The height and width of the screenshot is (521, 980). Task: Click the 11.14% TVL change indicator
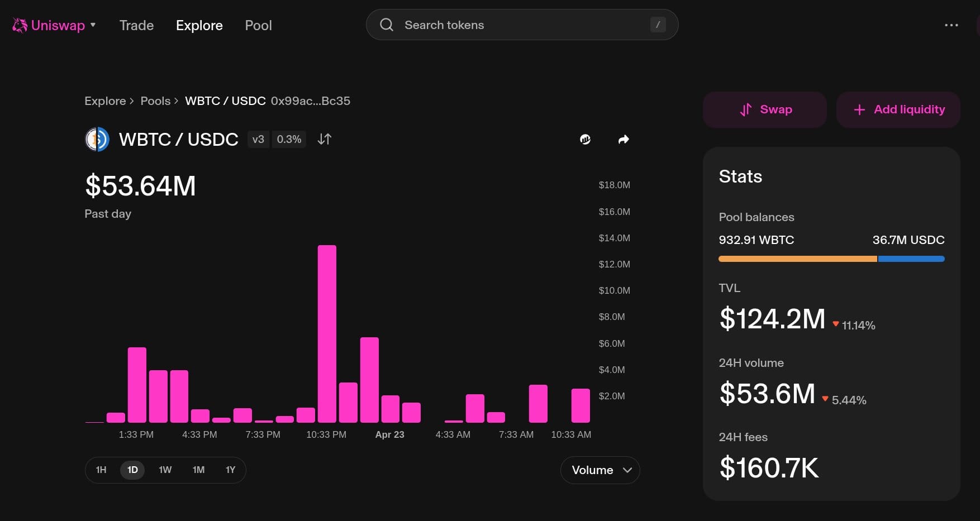pyautogui.click(x=854, y=325)
